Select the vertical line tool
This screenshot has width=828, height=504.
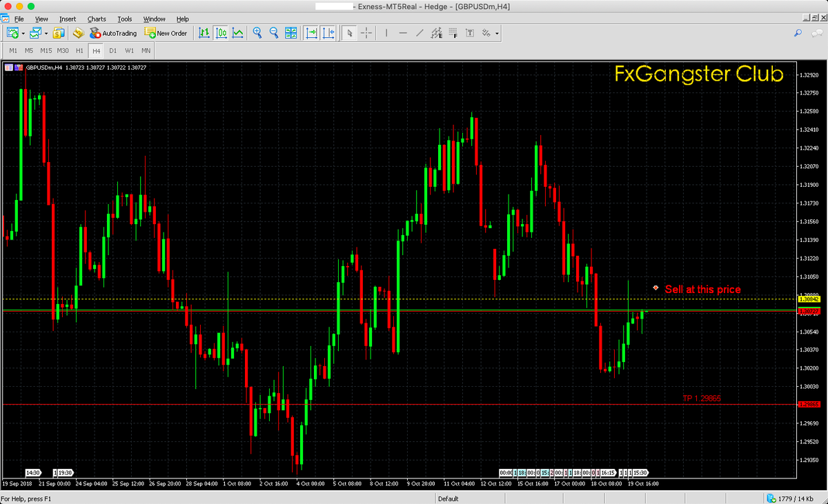pos(386,32)
